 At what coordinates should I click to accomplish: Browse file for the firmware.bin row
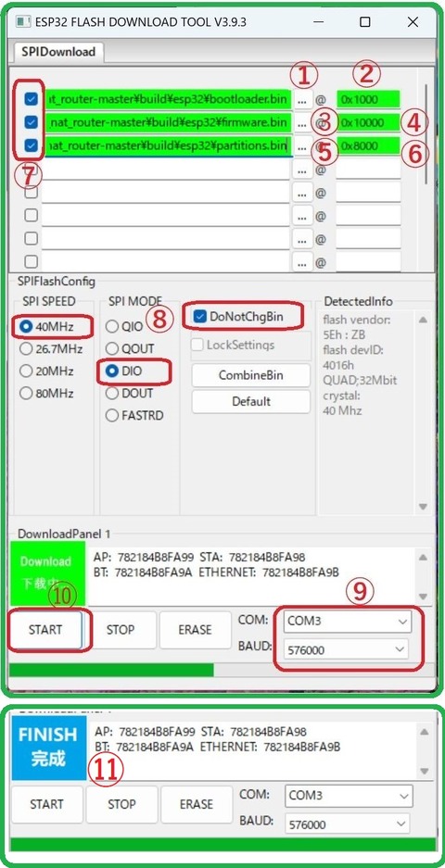click(301, 122)
